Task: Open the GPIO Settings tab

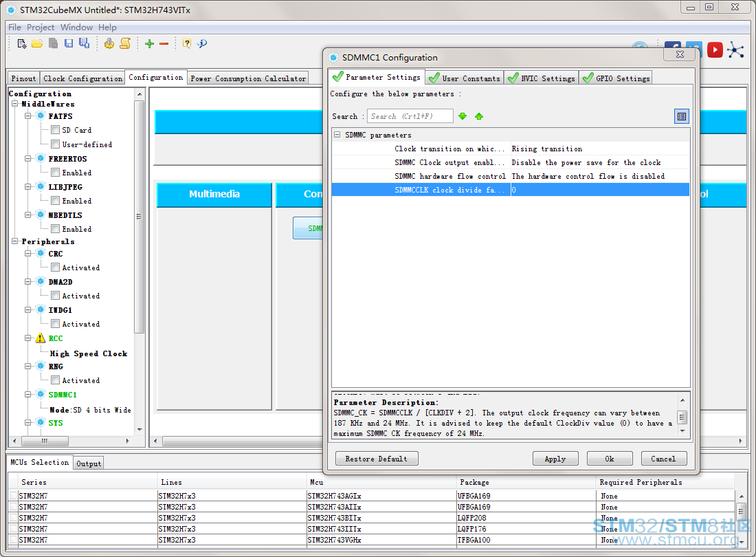Action: click(x=616, y=78)
